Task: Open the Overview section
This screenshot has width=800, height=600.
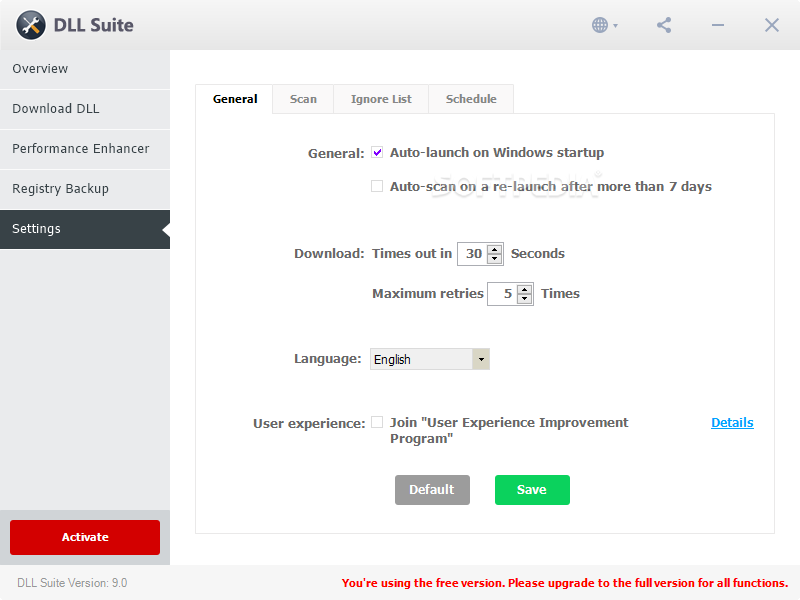Action: click(85, 69)
